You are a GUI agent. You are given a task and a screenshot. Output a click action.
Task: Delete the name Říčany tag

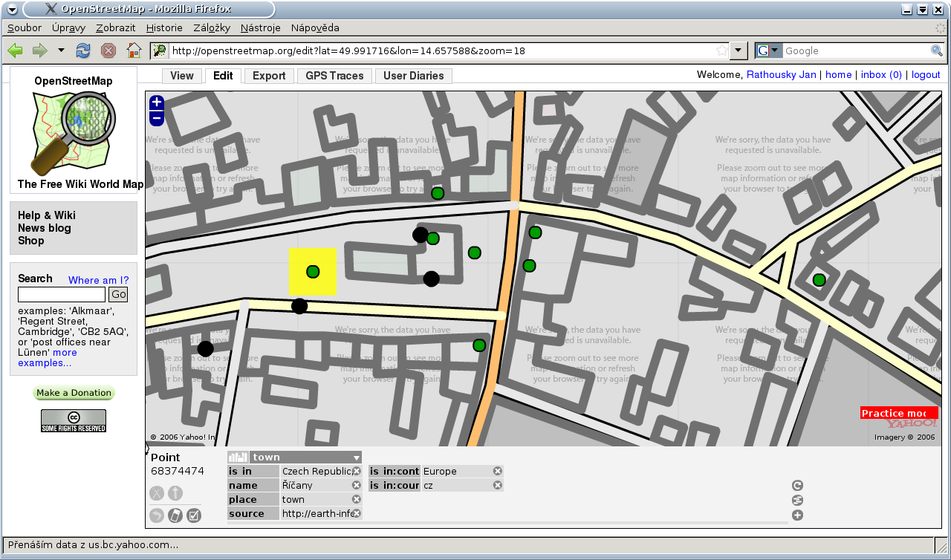[x=357, y=485]
